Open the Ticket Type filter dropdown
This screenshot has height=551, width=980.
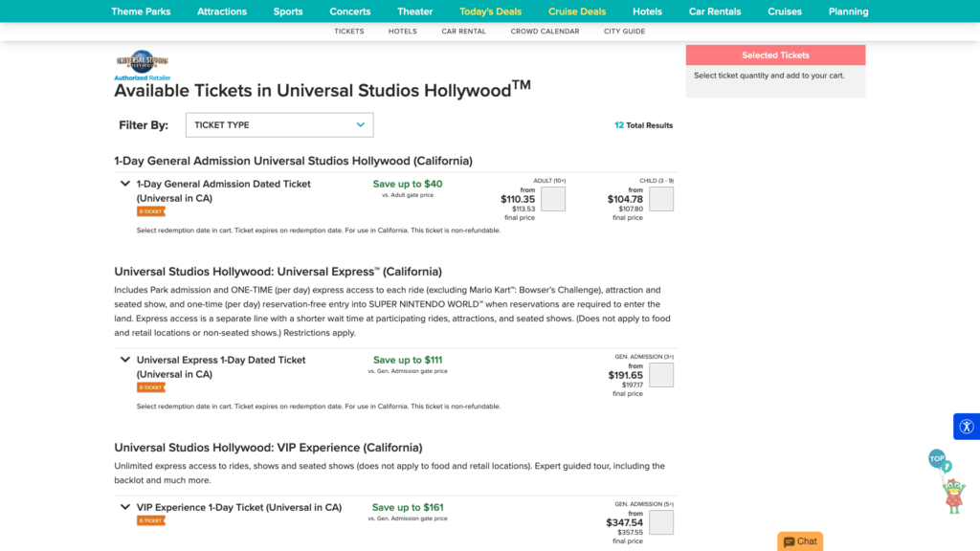click(279, 125)
